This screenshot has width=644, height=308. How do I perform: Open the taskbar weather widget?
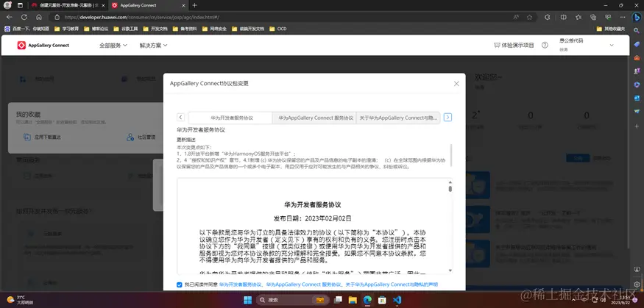pos(21,300)
